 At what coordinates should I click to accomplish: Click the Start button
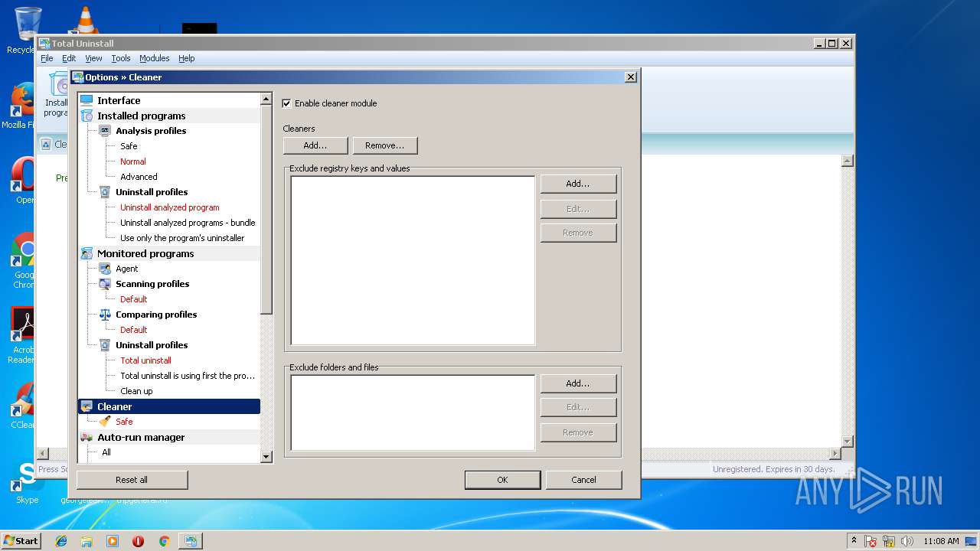(x=21, y=540)
